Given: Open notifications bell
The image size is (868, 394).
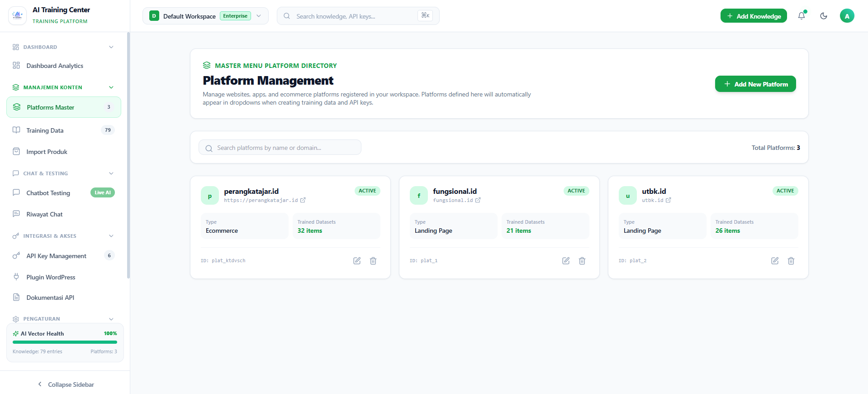Looking at the screenshot, I should click(802, 16).
